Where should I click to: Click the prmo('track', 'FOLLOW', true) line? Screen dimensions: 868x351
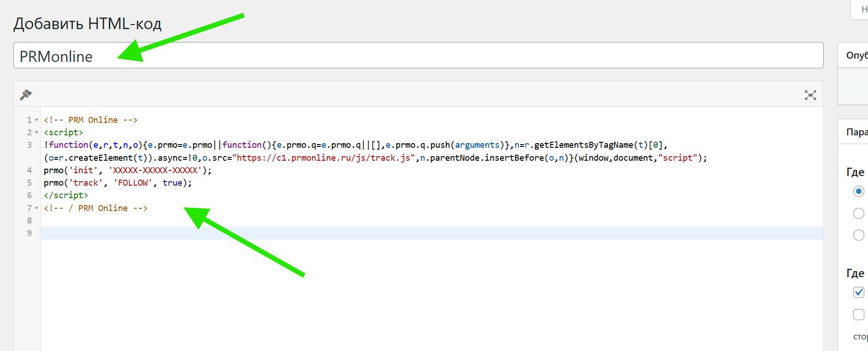click(118, 183)
